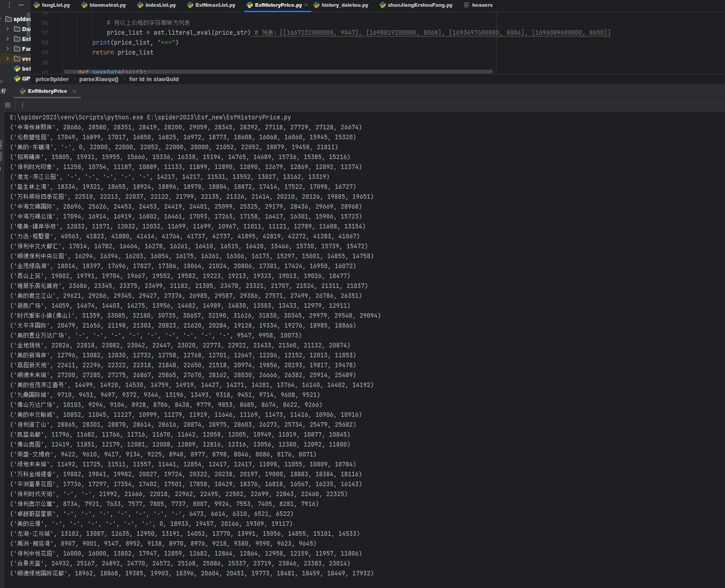The height and width of the screenshot is (588, 725).
Task: Click the '卓越蔚蓝星宸' output row
Action: click(151, 514)
